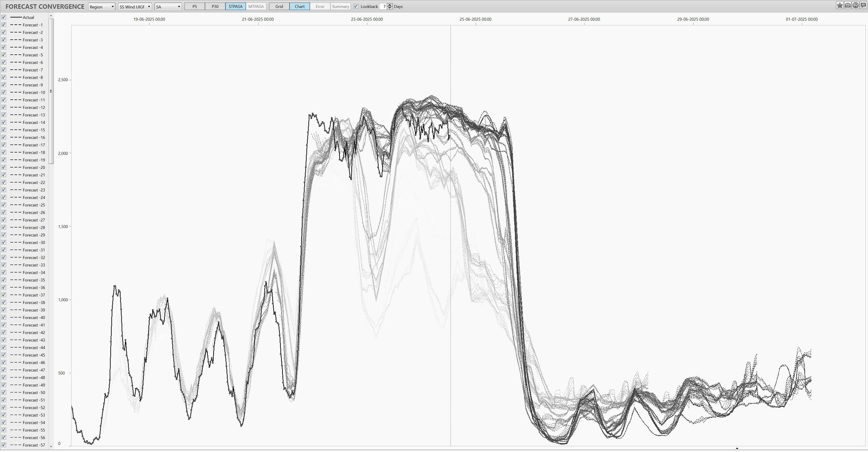Open help via question mark icon
This screenshot has width=868, height=452.
click(855, 5)
